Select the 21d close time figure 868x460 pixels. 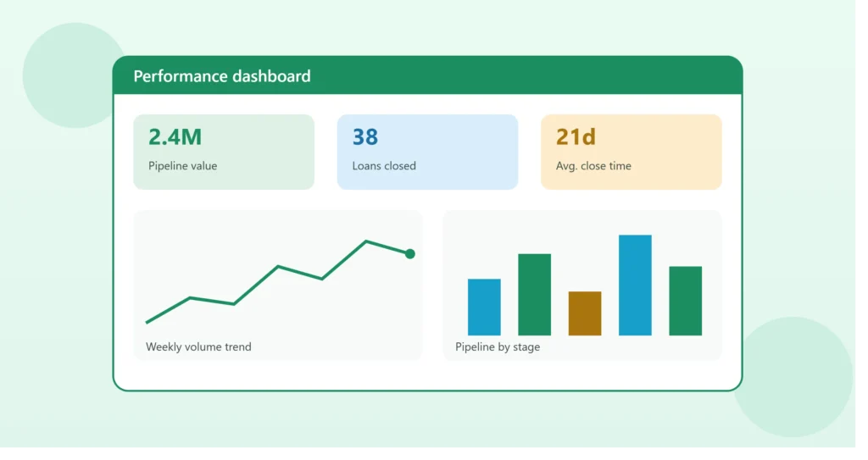point(576,136)
